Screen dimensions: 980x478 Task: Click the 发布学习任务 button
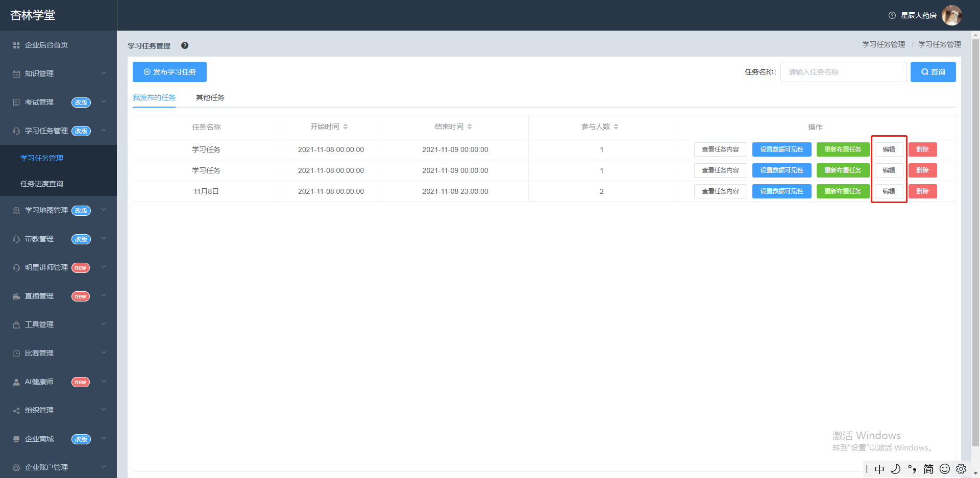[x=169, y=72]
